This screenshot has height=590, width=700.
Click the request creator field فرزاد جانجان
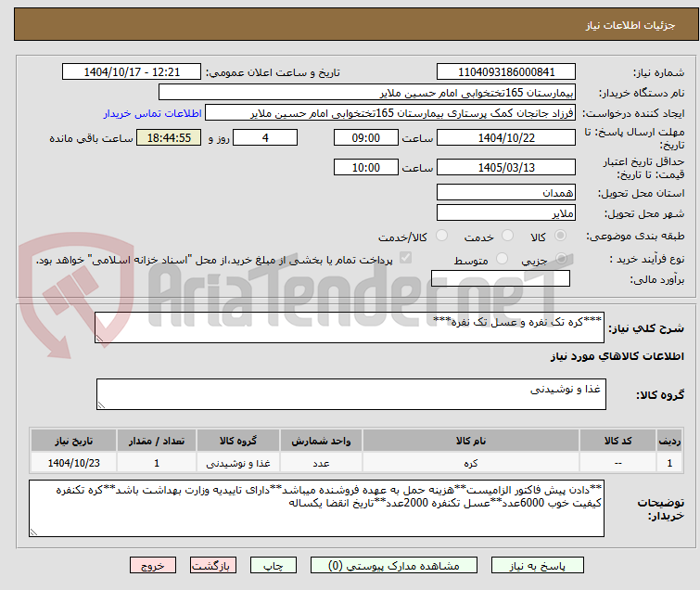click(x=390, y=113)
